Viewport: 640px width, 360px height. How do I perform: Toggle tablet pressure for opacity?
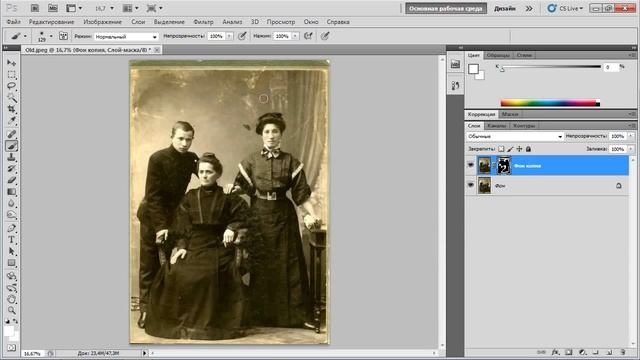coord(242,36)
